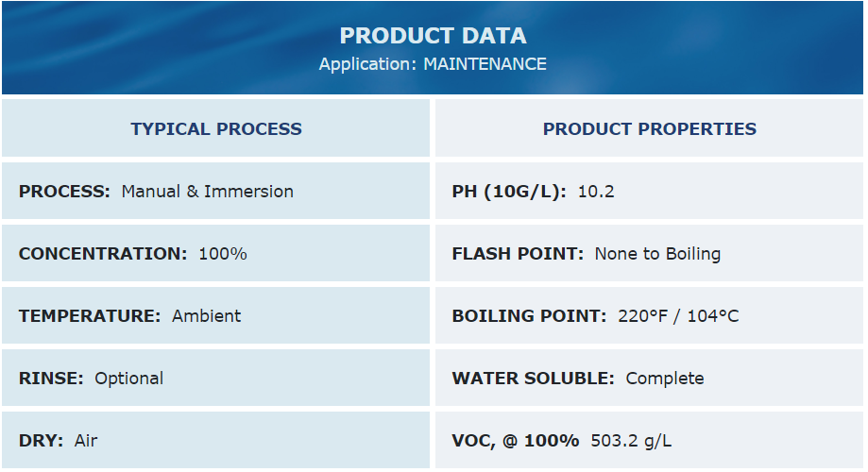
Task: Select the None to Boiling value
Action: (657, 254)
